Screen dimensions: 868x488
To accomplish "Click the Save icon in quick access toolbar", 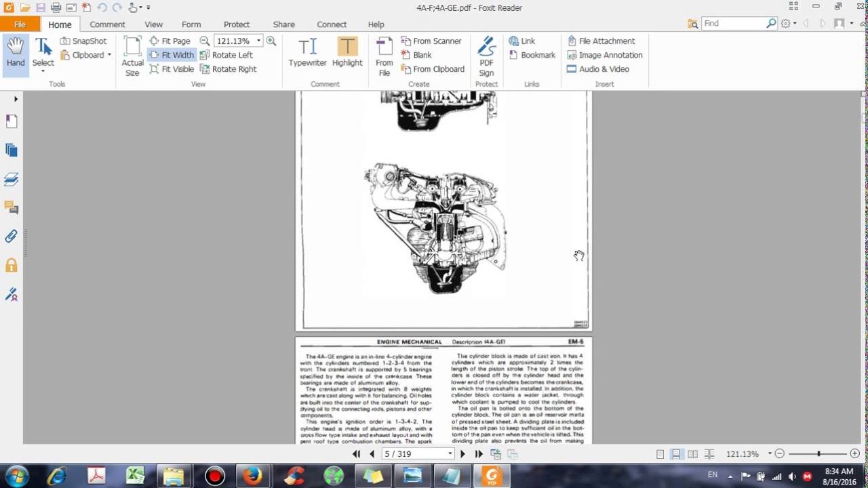I will click(41, 7).
